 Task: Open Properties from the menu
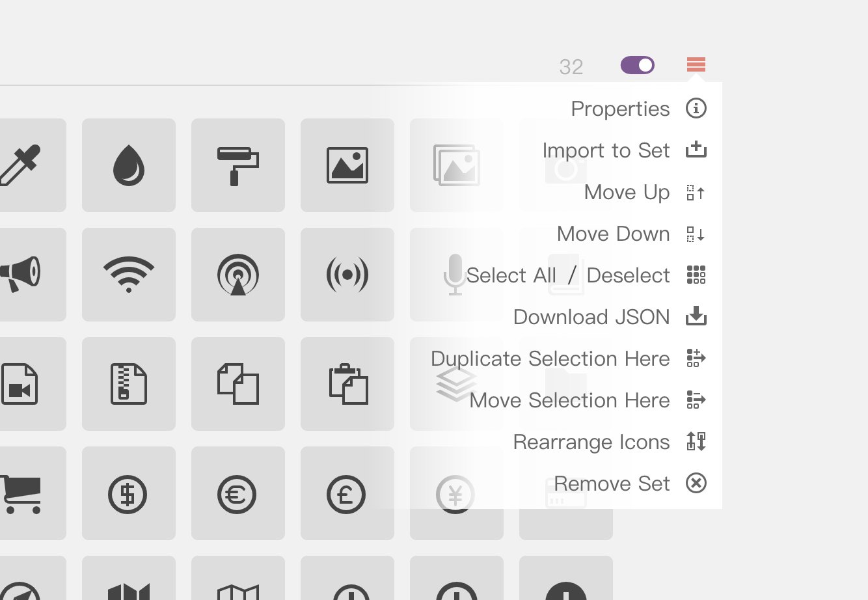620,109
